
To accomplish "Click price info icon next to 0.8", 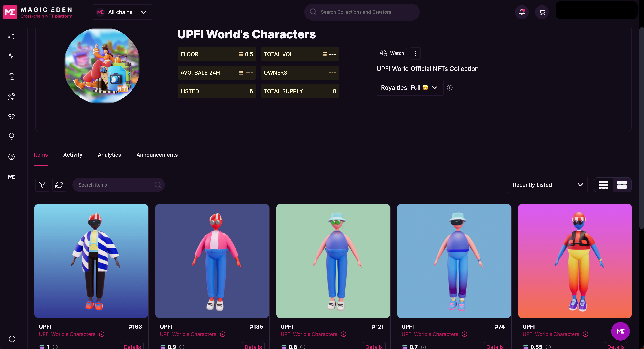I will pyautogui.click(x=303, y=347).
